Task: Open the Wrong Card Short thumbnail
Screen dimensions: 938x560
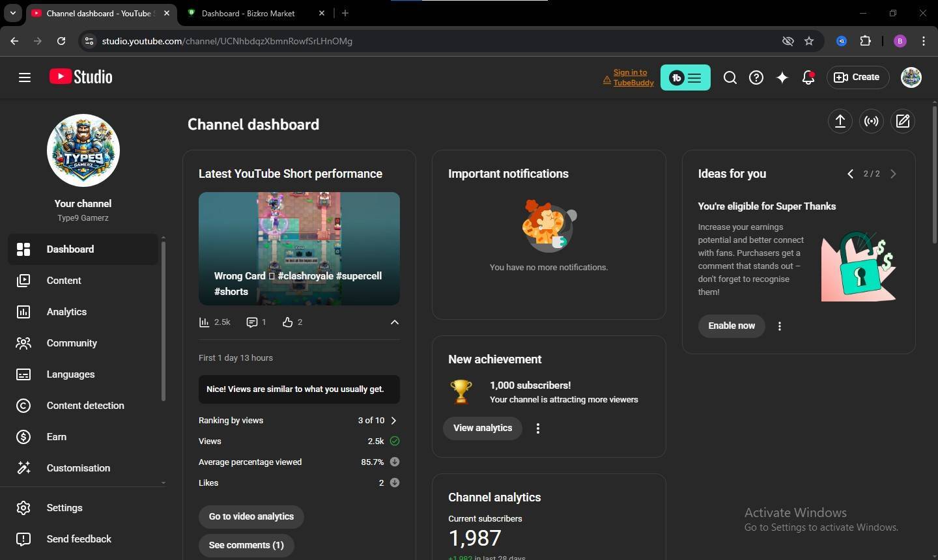Action: (299, 248)
